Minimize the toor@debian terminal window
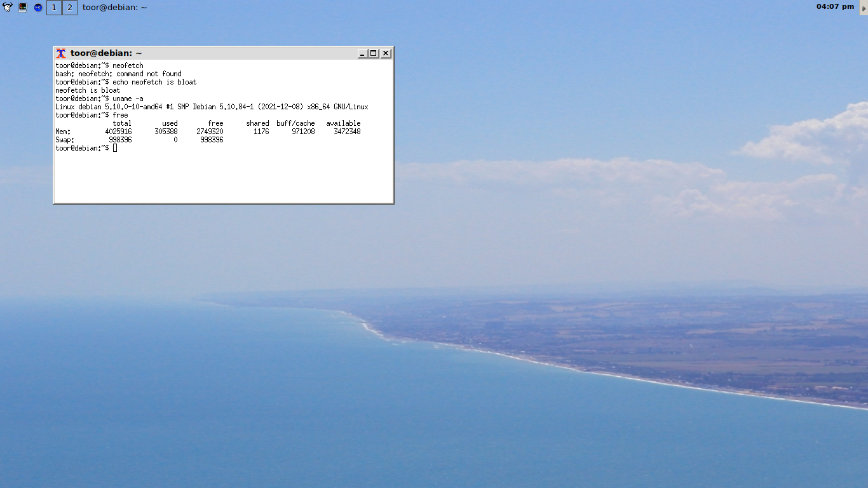Image resolution: width=868 pixels, height=488 pixels. point(363,53)
